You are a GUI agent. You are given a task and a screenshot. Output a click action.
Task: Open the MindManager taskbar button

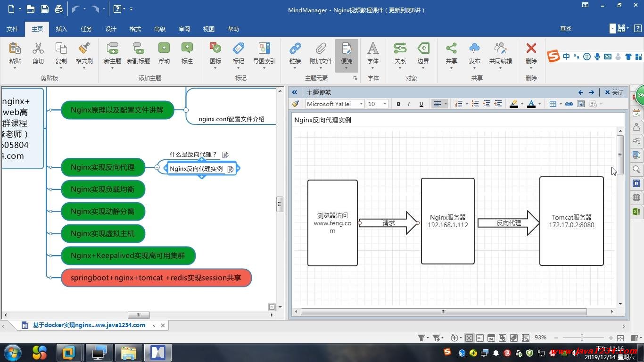click(x=157, y=353)
